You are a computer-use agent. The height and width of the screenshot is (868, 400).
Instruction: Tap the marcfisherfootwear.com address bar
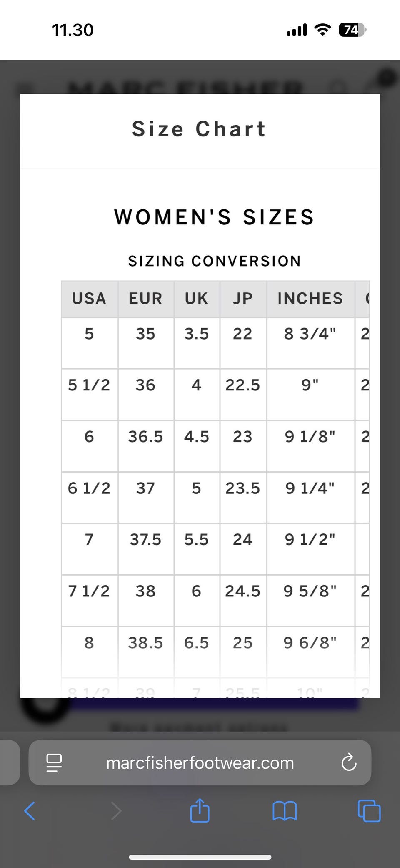click(x=200, y=763)
